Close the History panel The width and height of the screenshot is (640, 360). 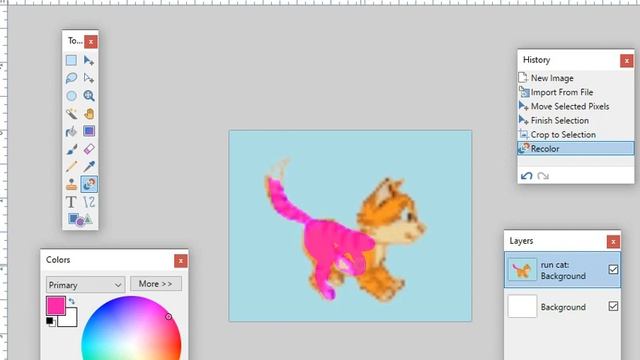click(x=627, y=61)
